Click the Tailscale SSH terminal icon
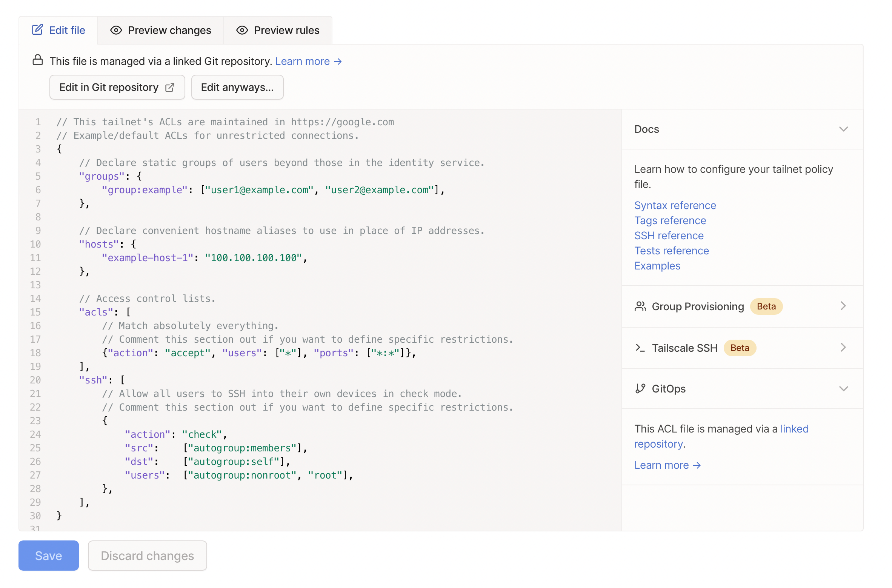The image size is (892, 588). [640, 348]
